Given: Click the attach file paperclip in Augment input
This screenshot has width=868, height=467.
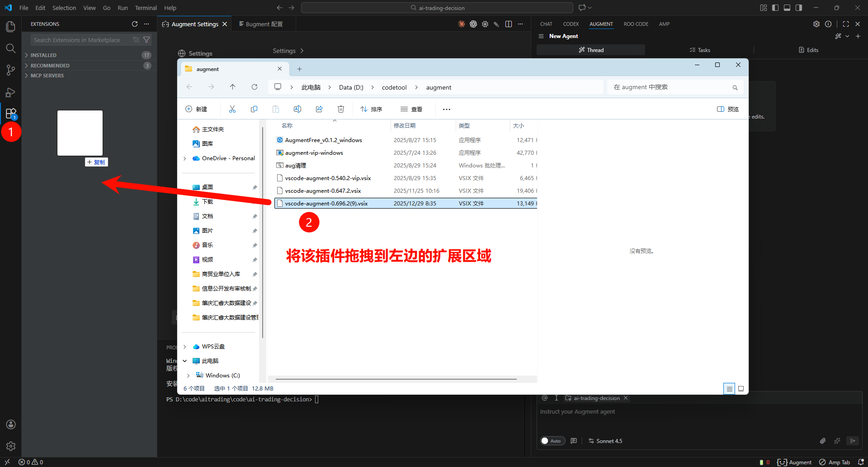Looking at the screenshot, I should [x=823, y=441].
